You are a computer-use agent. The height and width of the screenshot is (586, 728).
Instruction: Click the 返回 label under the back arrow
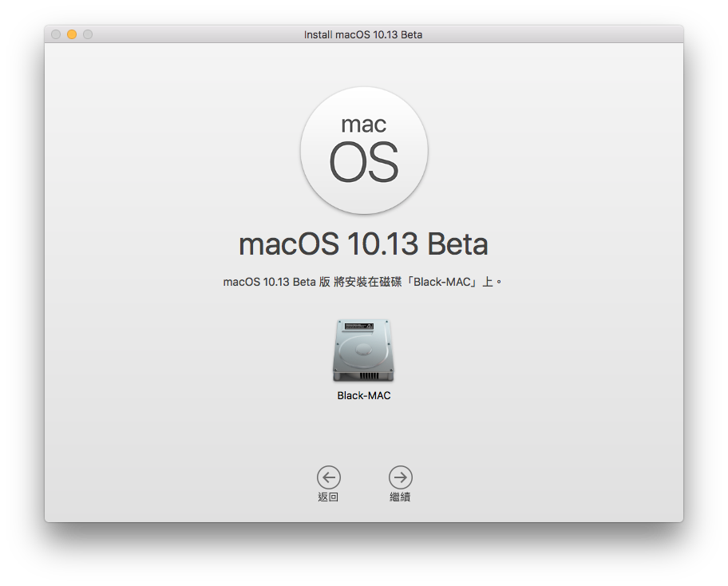click(328, 497)
